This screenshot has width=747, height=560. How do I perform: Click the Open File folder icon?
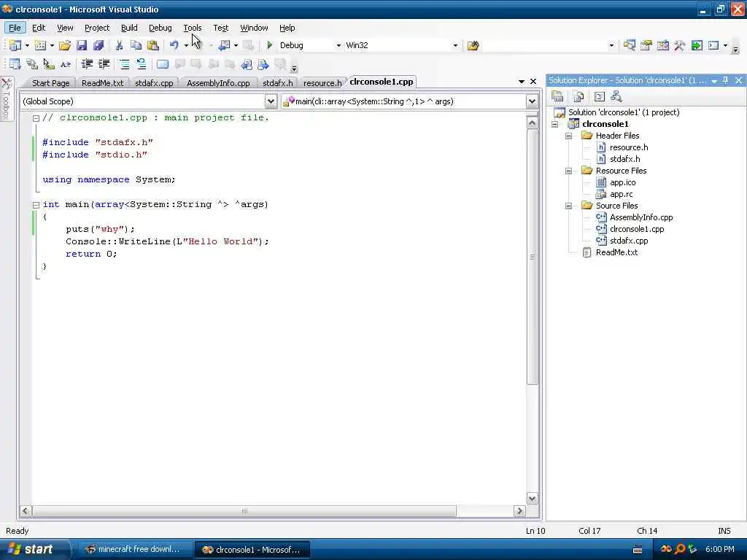[65, 45]
